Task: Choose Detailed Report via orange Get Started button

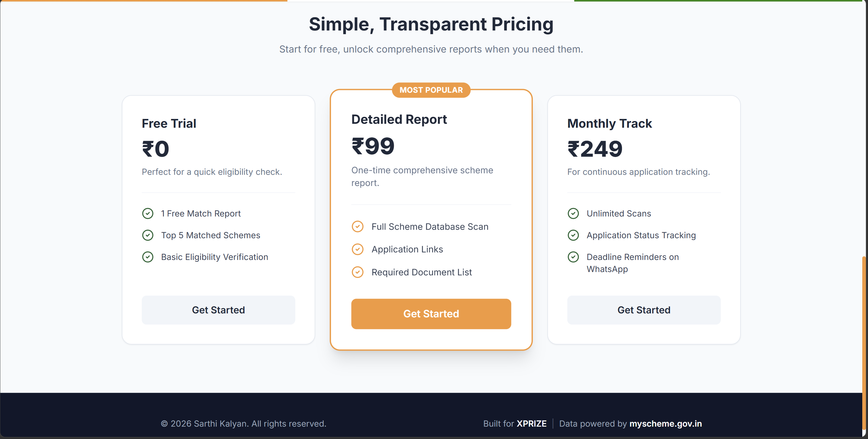Action: pyautogui.click(x=431, y=314)
